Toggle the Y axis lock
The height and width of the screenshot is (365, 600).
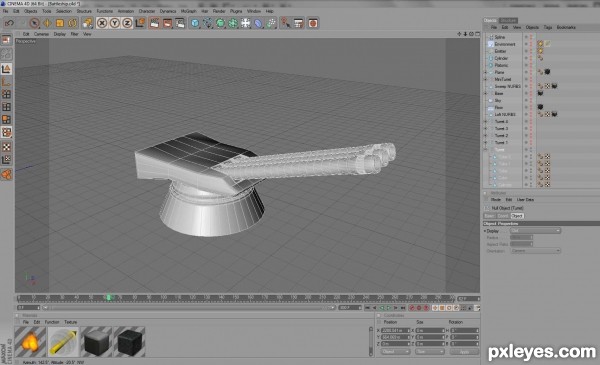coord(114,23)
